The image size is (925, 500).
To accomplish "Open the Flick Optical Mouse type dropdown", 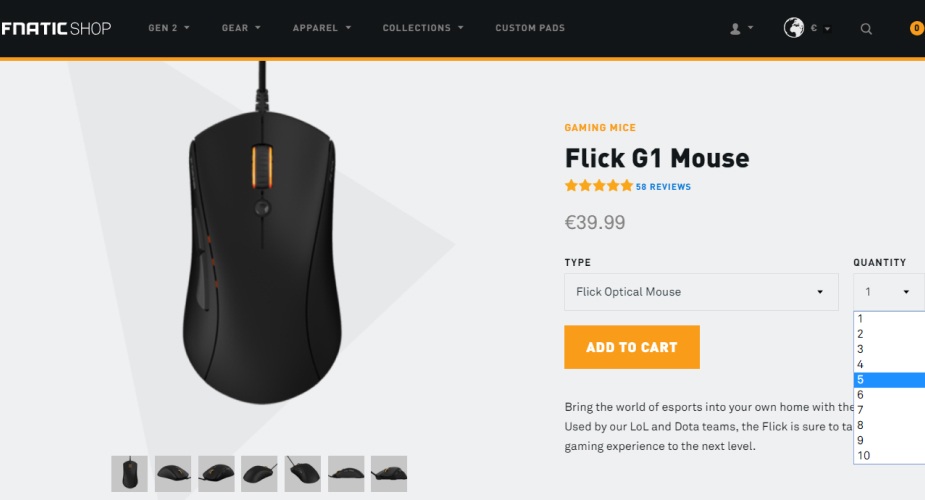I will (x=701, y=292).
